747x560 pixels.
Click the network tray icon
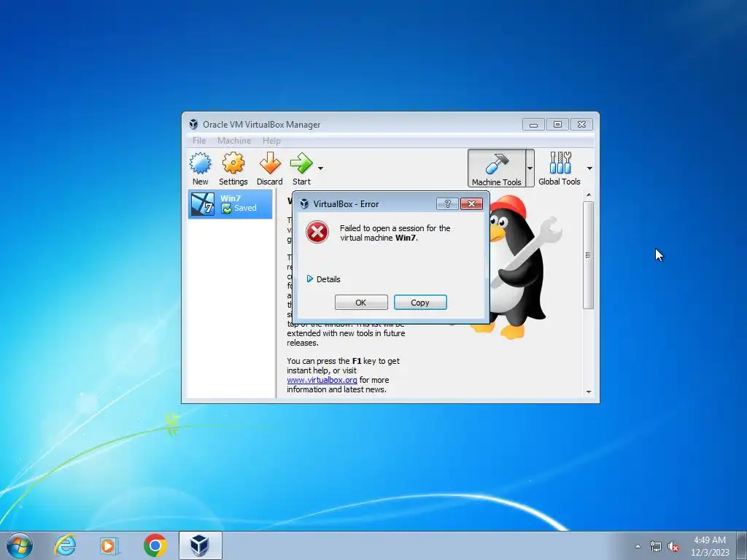(x=656, y=547)
